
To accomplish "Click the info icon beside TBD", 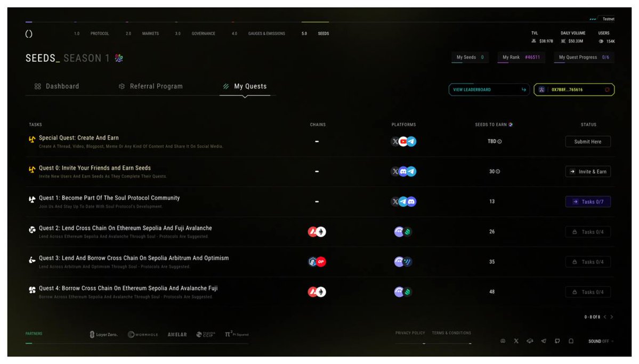I will (x=499, y=141).
